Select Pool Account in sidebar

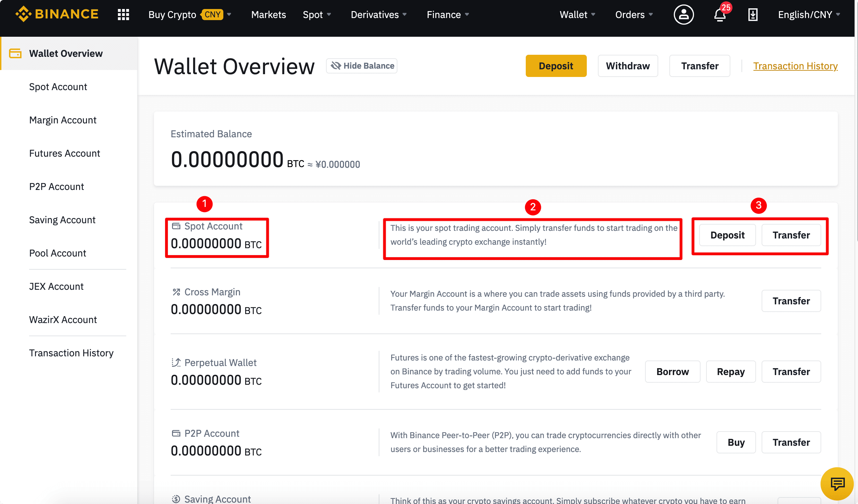58,253
